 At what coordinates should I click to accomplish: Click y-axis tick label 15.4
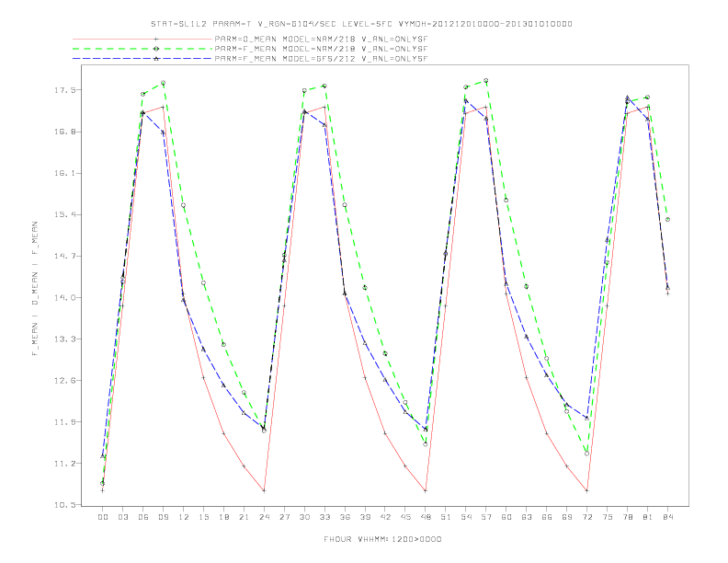(x=63, y=214)
